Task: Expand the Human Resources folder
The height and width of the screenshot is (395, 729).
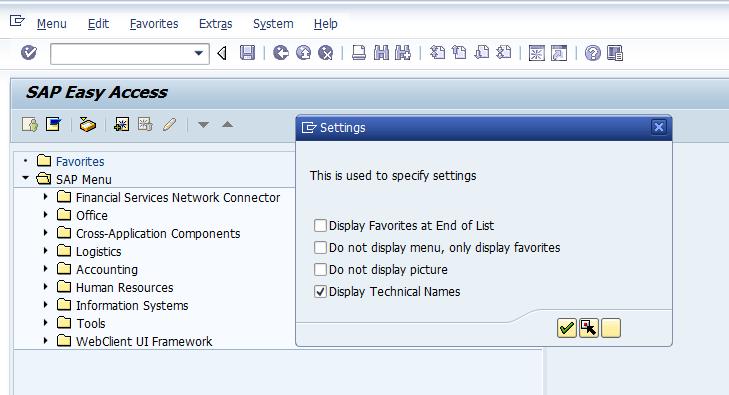Action: 46,287
